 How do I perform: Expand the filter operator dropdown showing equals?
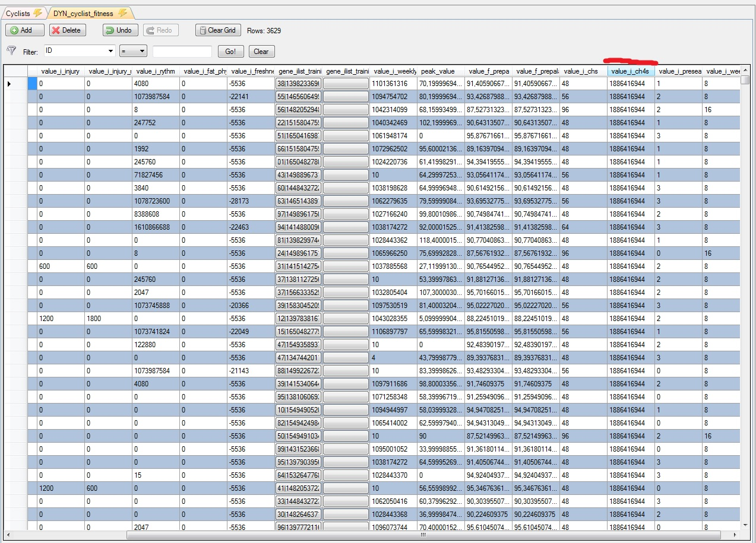[141, 52]
